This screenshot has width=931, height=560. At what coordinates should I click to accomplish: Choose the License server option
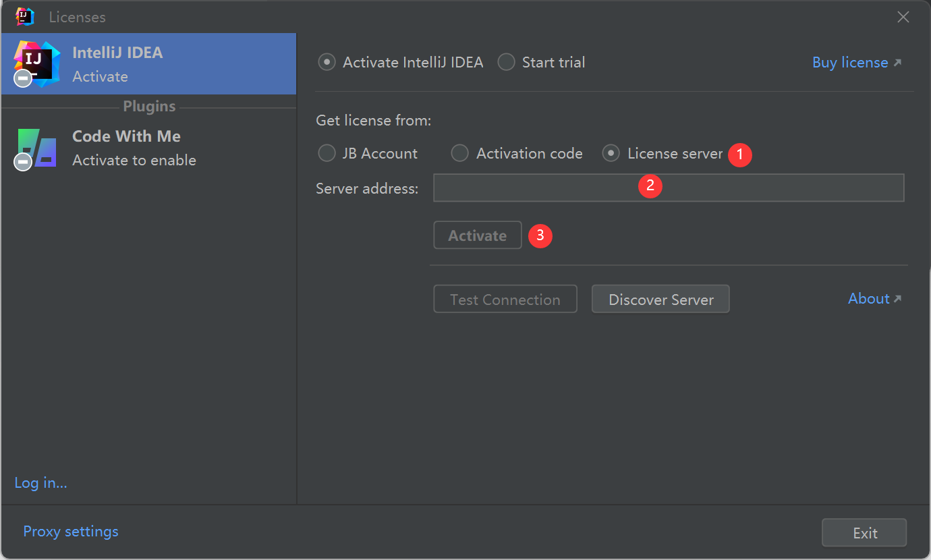coord(611,153)
